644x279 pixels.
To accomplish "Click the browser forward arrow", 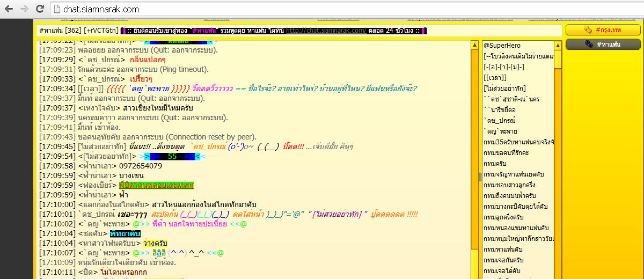I will coord(24,9).
